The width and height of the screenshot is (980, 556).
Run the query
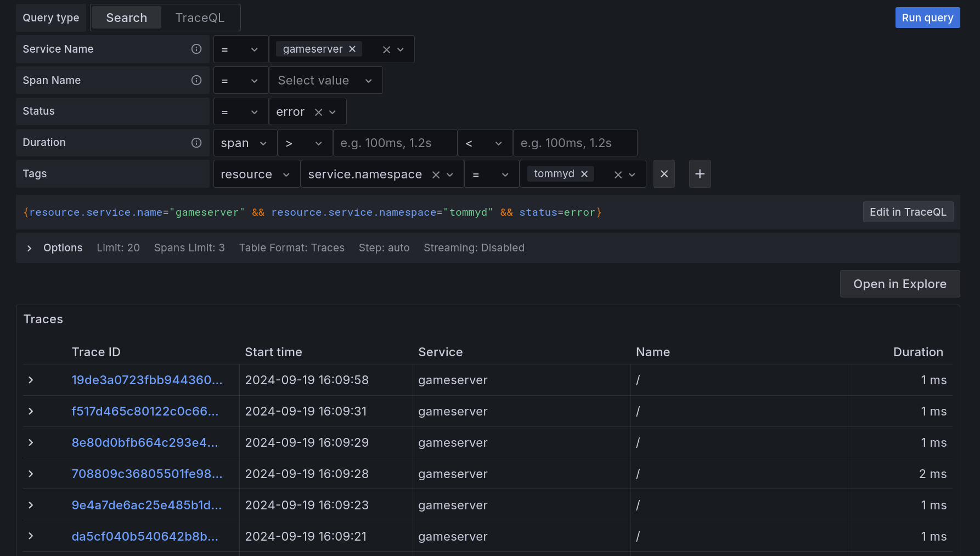[927, 18]
